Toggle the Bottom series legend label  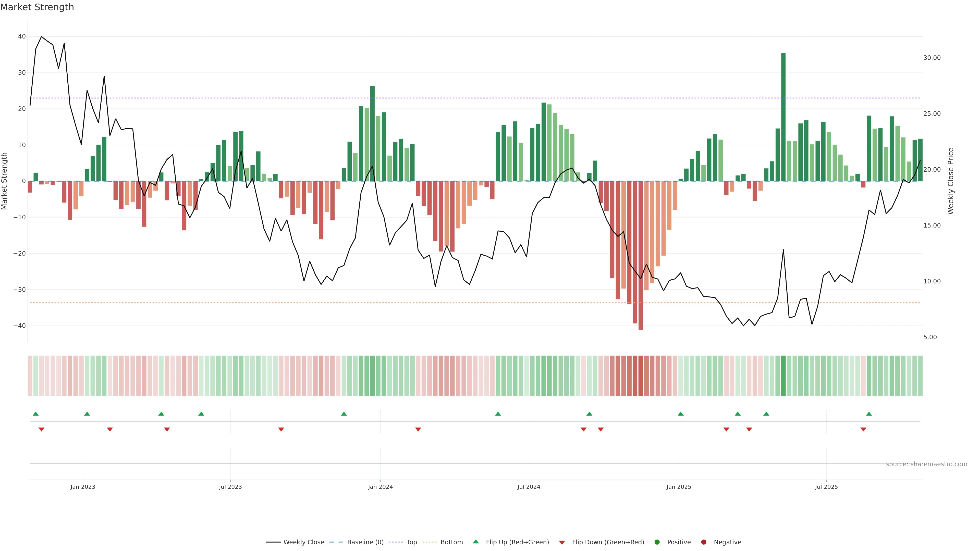click(451, 542)
